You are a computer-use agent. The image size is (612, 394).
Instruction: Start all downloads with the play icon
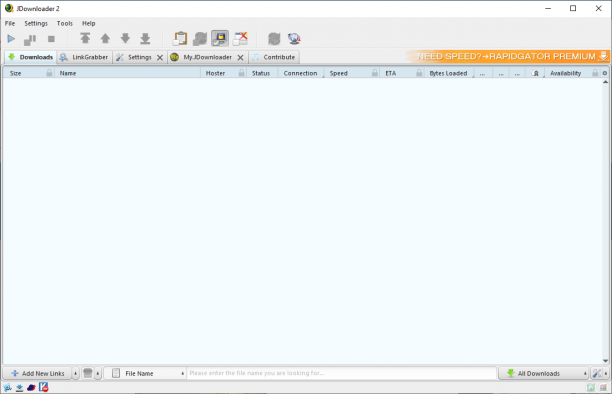[11, 39]
